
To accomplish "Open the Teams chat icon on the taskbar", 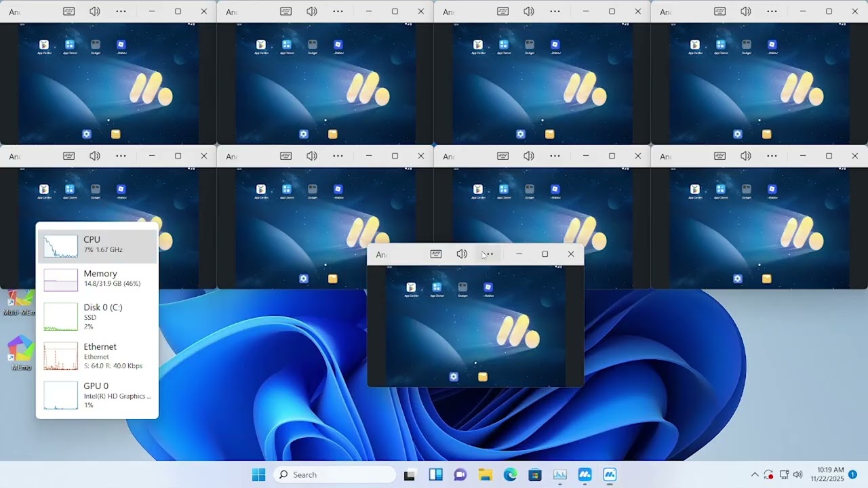I will pos(460,475).
